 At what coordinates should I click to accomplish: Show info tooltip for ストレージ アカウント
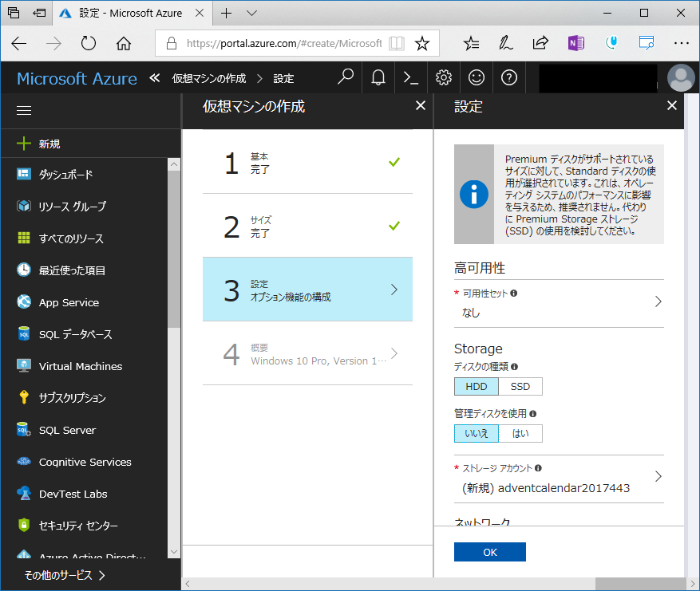click(538, 468)
